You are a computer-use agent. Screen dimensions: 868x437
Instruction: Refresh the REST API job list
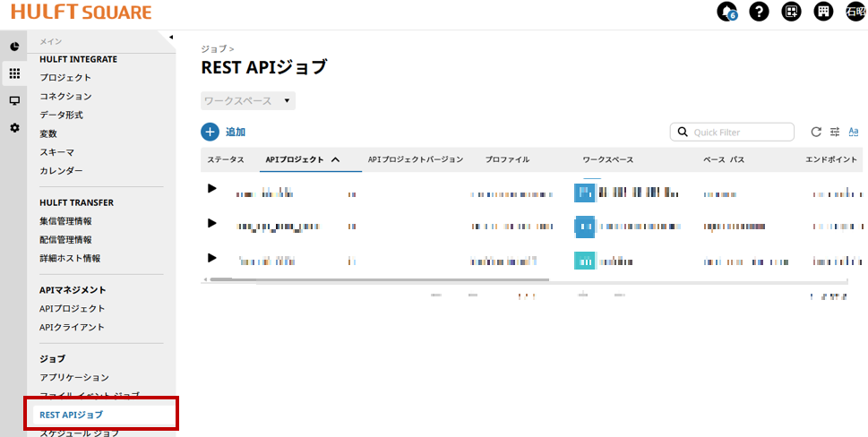tap(816, 132)
